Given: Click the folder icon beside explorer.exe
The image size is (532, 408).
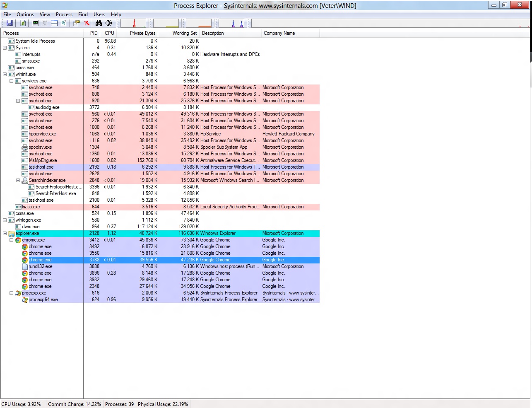Looking at the screenshot, I should (12, 234).
